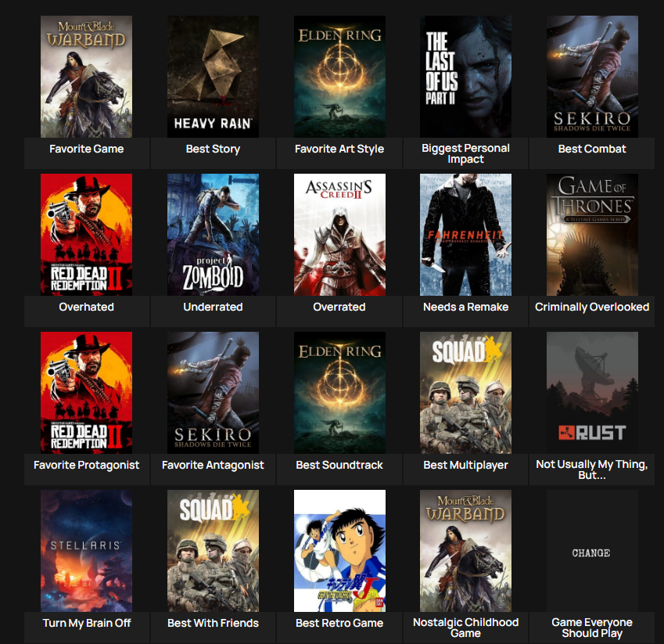Select the Best Combat caption

[x=592, y=149]
